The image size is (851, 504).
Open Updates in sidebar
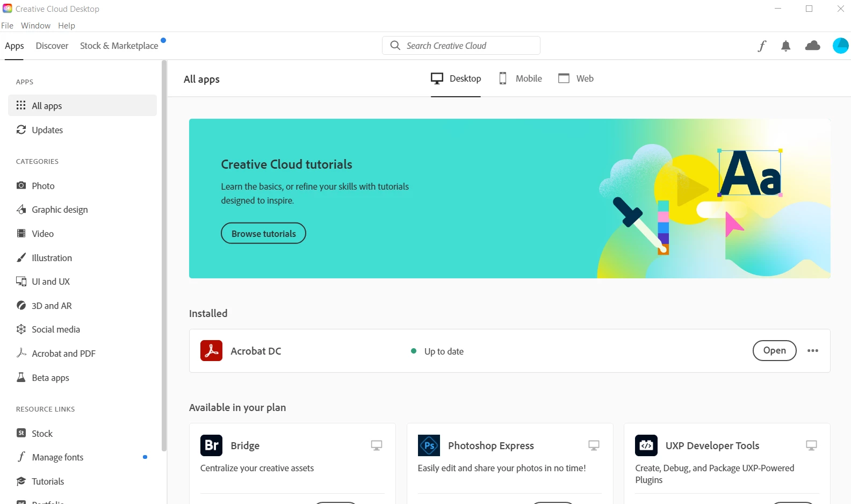[82, 130]
